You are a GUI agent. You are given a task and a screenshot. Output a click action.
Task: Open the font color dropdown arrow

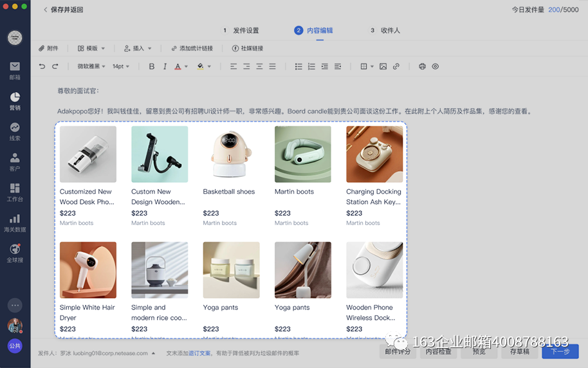pyautogui.click(x=187, y=67)
